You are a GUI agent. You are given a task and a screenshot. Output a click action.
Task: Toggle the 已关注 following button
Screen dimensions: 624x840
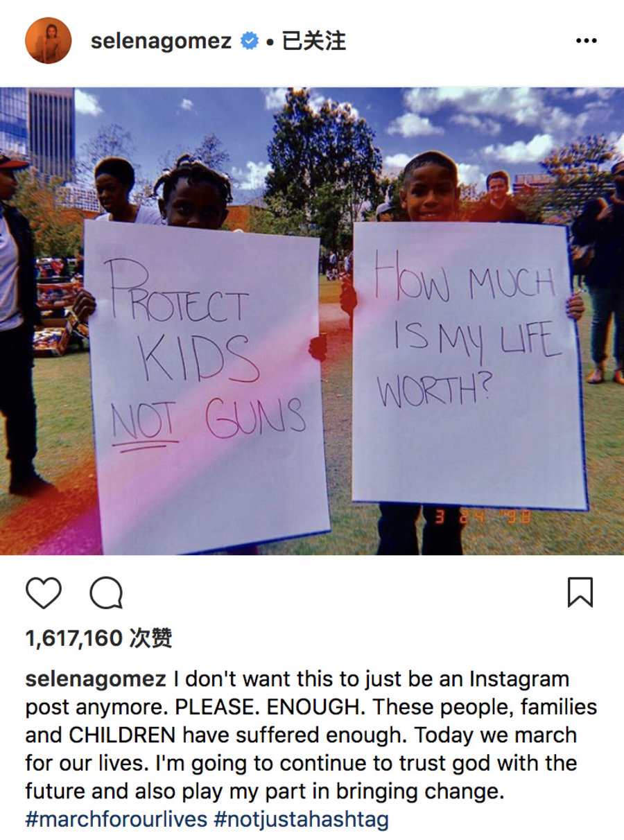(313, 41)
